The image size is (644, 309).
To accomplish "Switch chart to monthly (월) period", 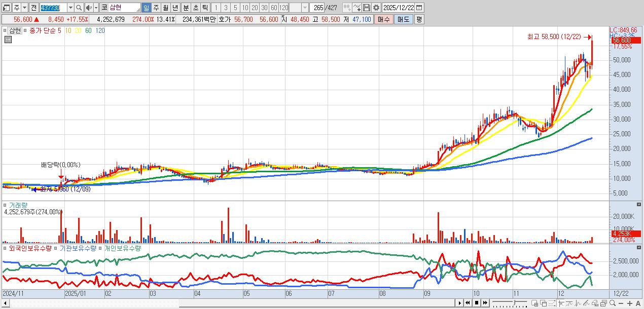I will tap(165, 8).
